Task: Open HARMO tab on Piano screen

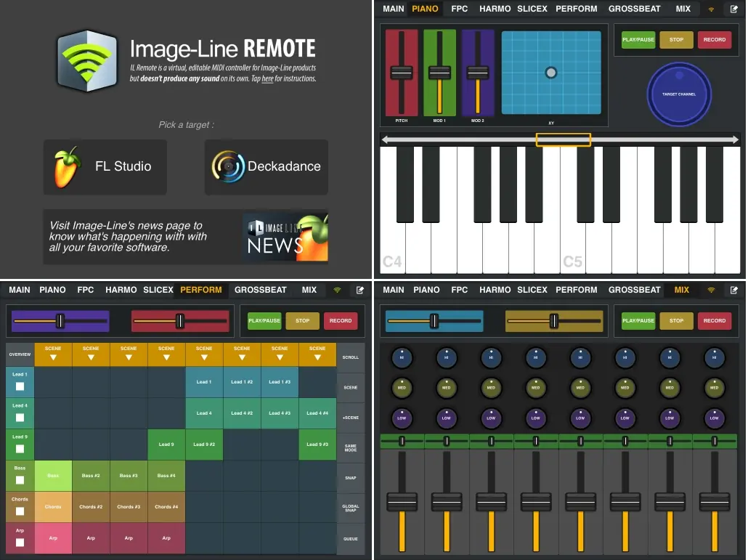Action: click(495, 9)
